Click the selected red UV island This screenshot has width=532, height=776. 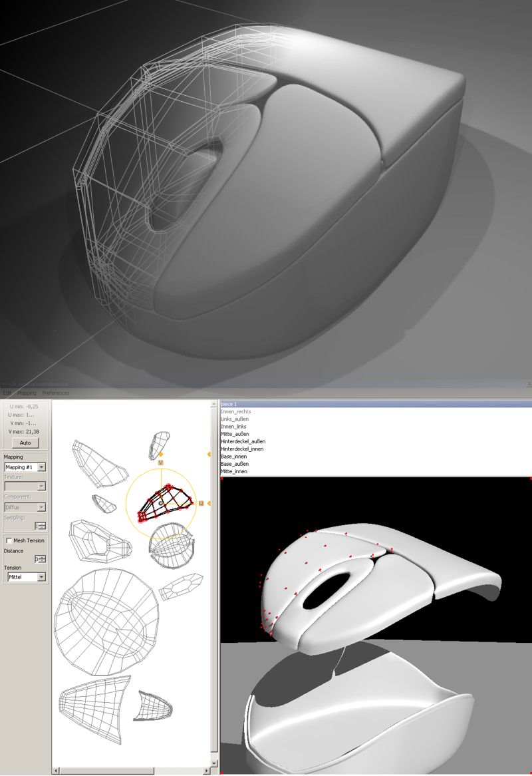coord(165,502)
